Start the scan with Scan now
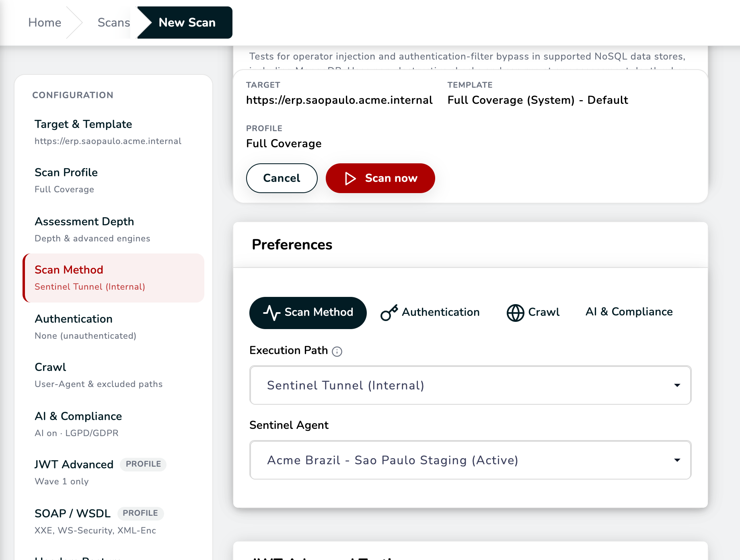Screen dimensions: 740x560 click(380, 178)
